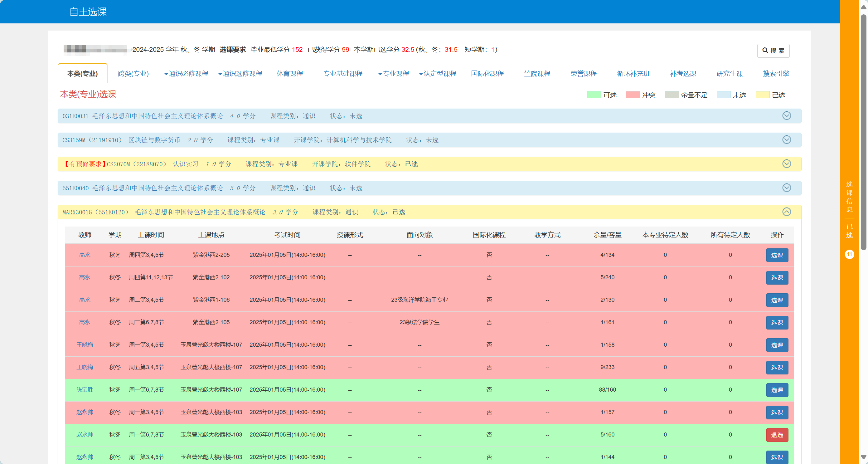Click the 23级法学院学生 audience cell
The width and height of the screenshot is (868, 464).
[419, 322]
